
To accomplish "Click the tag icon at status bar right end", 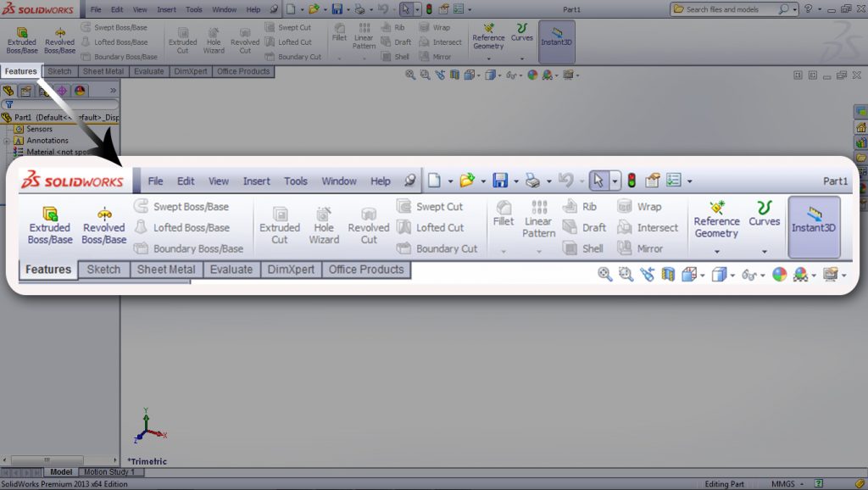I will pyautogui.click(x=860, y=484).
